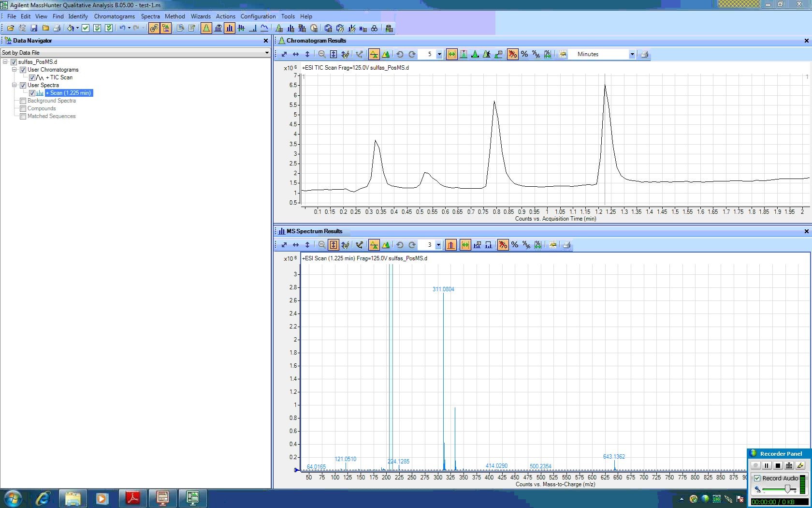Open the Wizards menu
812x508 pixels.
[201, 16]
